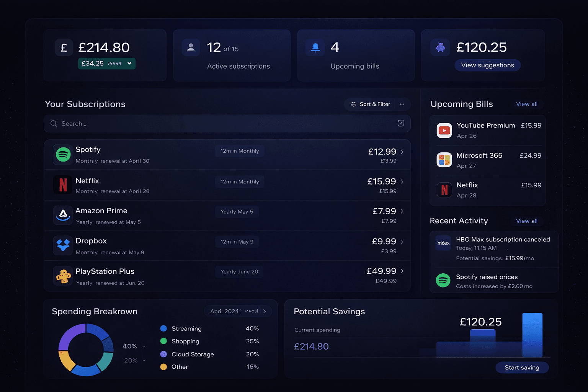Click the PlayStation Plus logo icon
Viewport: 588px width, 392px height.
tap(63, 276)
